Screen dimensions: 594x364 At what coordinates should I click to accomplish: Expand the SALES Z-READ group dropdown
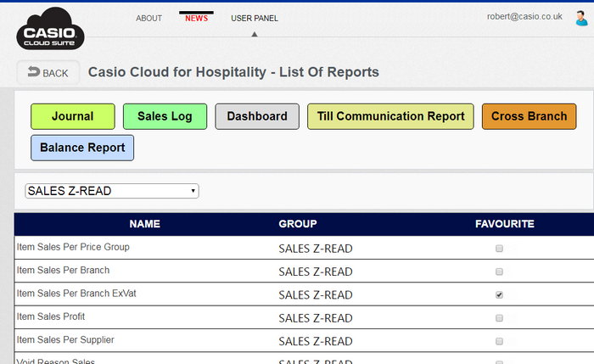[x=112, y=191]
